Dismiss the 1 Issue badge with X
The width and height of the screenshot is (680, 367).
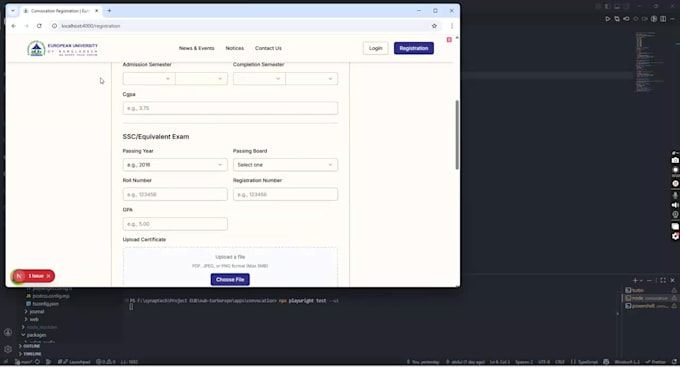(x=49, y=276)
